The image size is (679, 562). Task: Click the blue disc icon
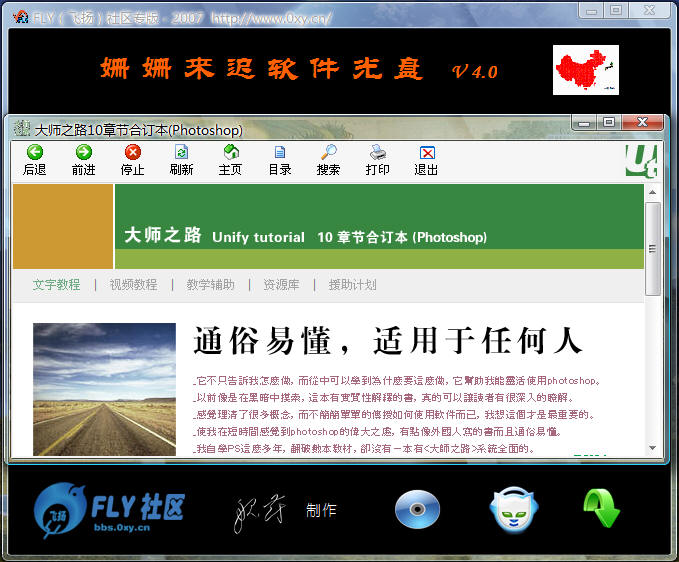[x=417, y=509]
